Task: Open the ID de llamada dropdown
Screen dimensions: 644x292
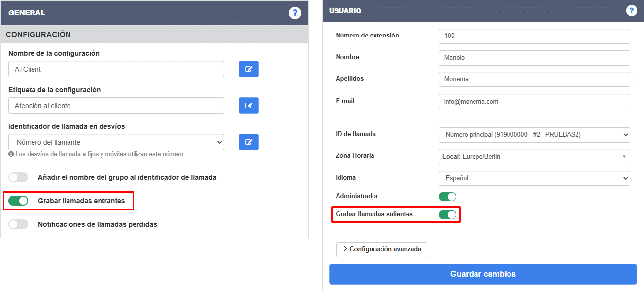Action: point(534,134)
